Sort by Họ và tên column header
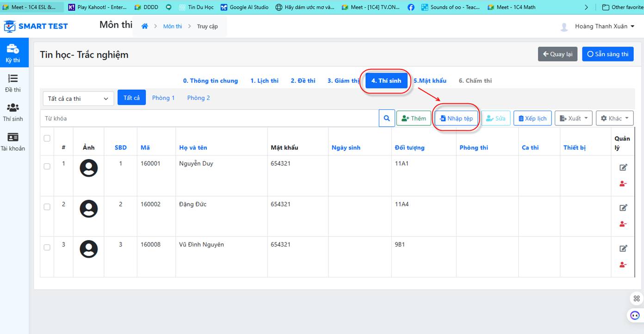644x334 pixels. click(x=193, y=148)
